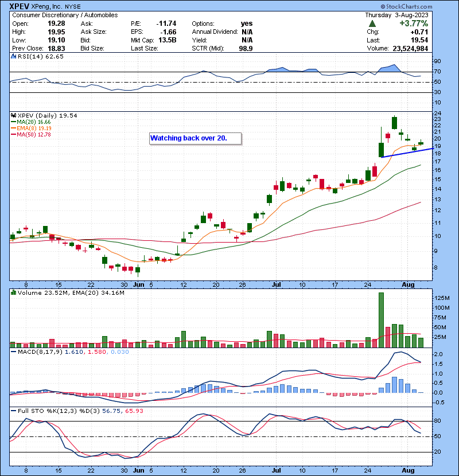Click the 'Watching back over 20.' annotation box

(x=196, y=138)
